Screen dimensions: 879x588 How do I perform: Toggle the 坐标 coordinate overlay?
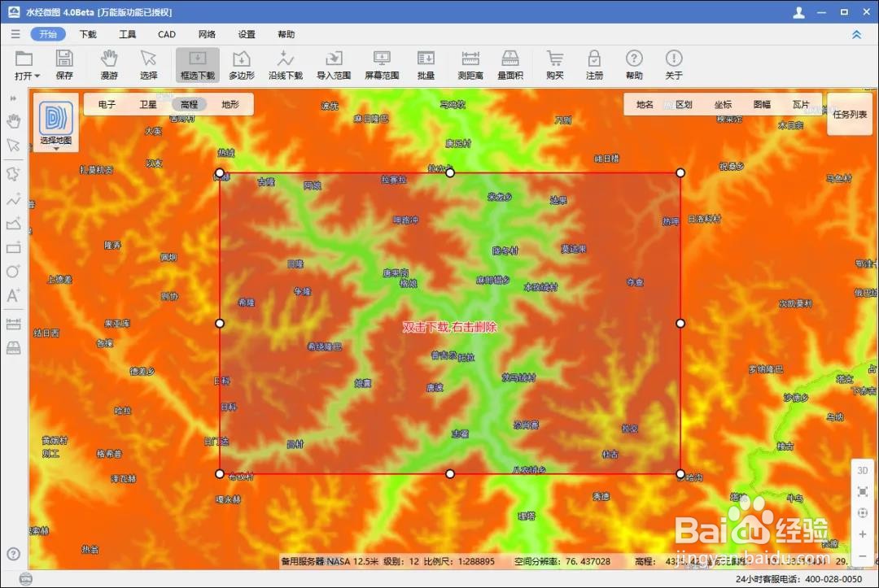[x=724, y=104]
